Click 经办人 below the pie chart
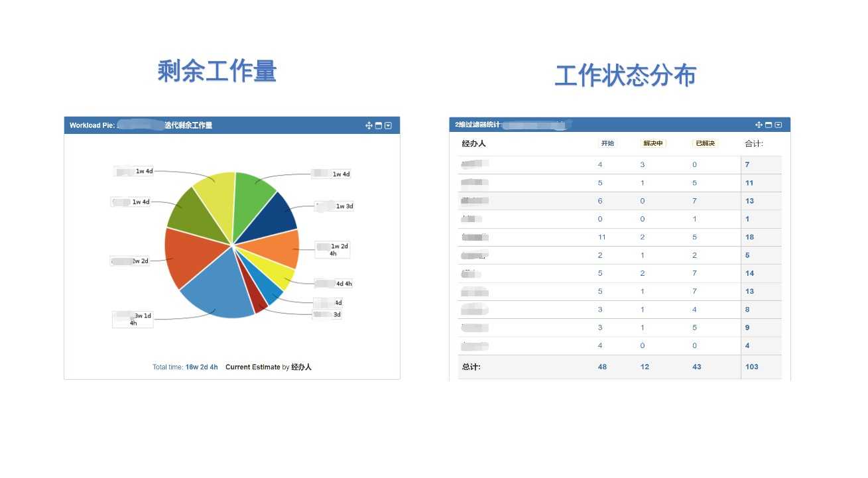868x478 pixels. click(301, 367)
